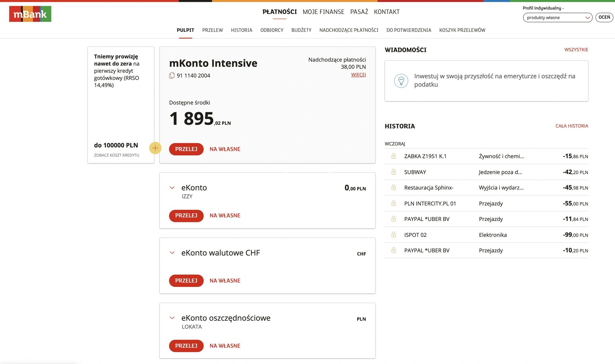Image resolution: width=615 pixels, height=364 pixels.
Task: Click NA WŁASNE on eKonto oszczędnościowe
Action: tap(225, 346)
